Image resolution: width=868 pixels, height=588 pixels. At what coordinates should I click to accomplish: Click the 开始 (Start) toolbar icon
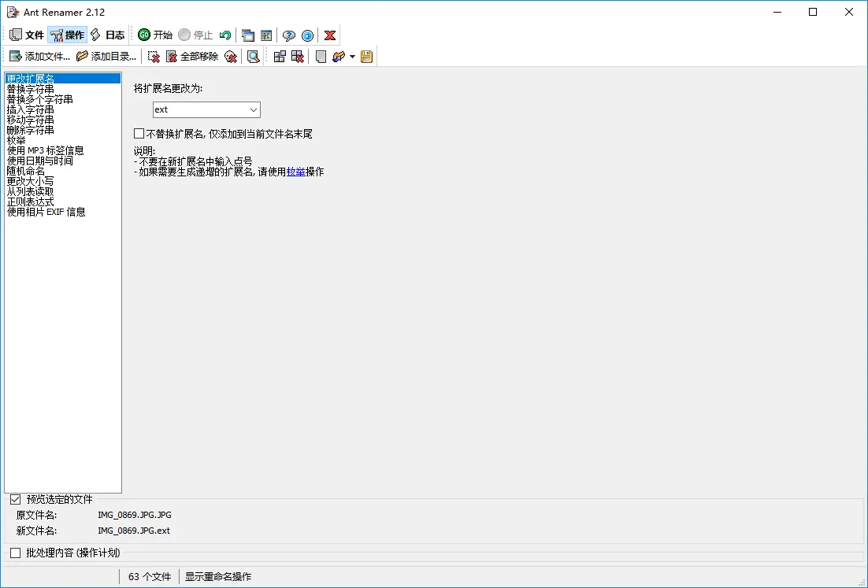pyautogui.click(x=153, y=35)
